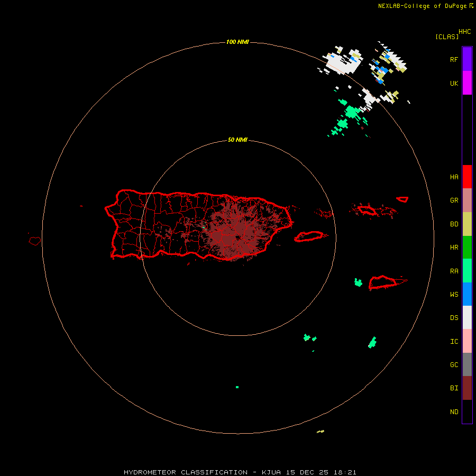Click the small yellow echo below the 100 NMI ring
Viewport: 476px width, 476px height.
[x=321, y=432]
